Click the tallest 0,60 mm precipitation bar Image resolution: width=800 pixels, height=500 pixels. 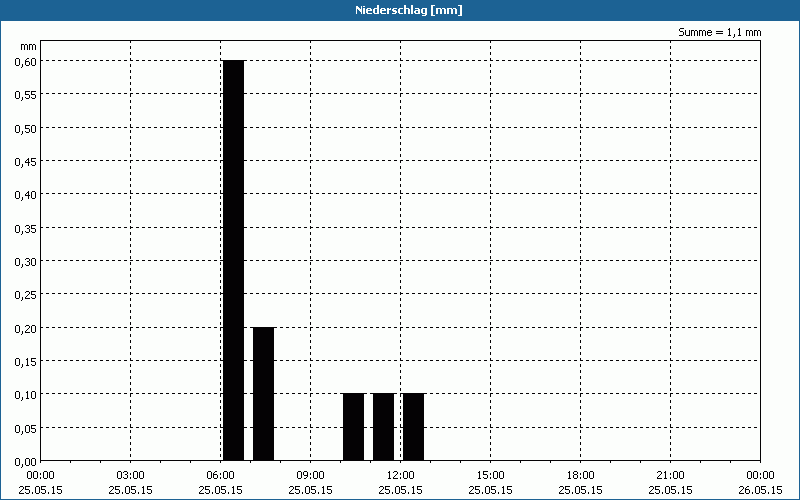click(x=234, y=260)
